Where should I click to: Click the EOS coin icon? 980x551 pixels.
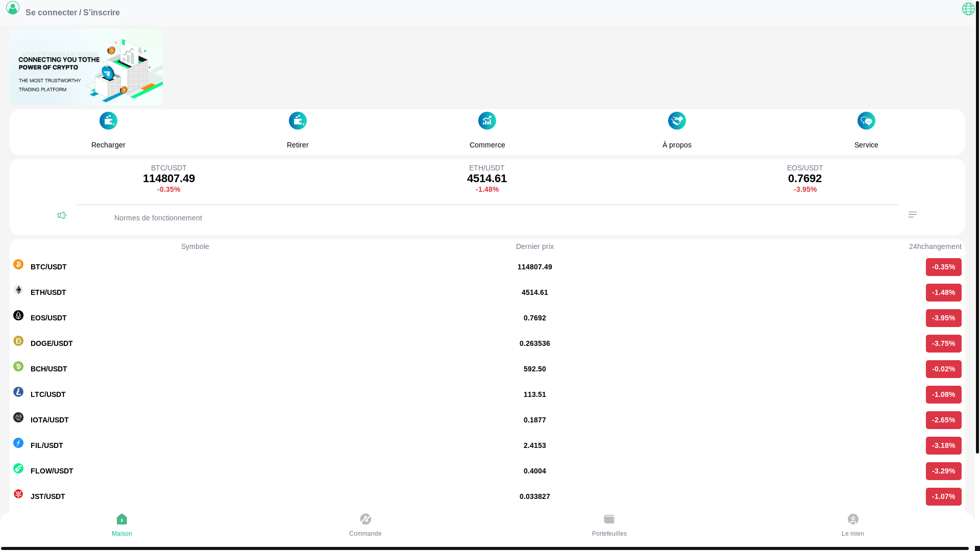coord(18,315)
